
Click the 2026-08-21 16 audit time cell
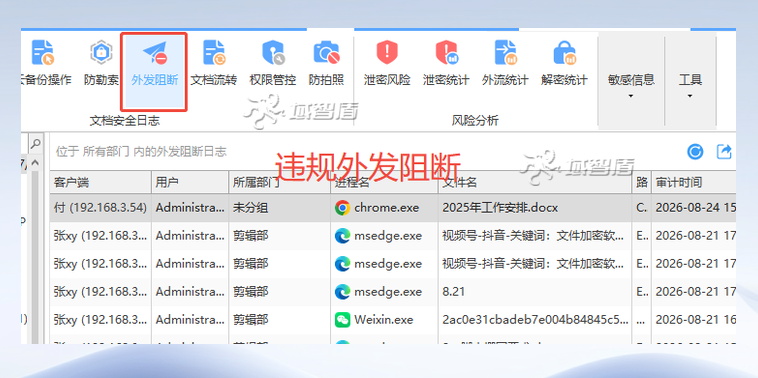694,320
